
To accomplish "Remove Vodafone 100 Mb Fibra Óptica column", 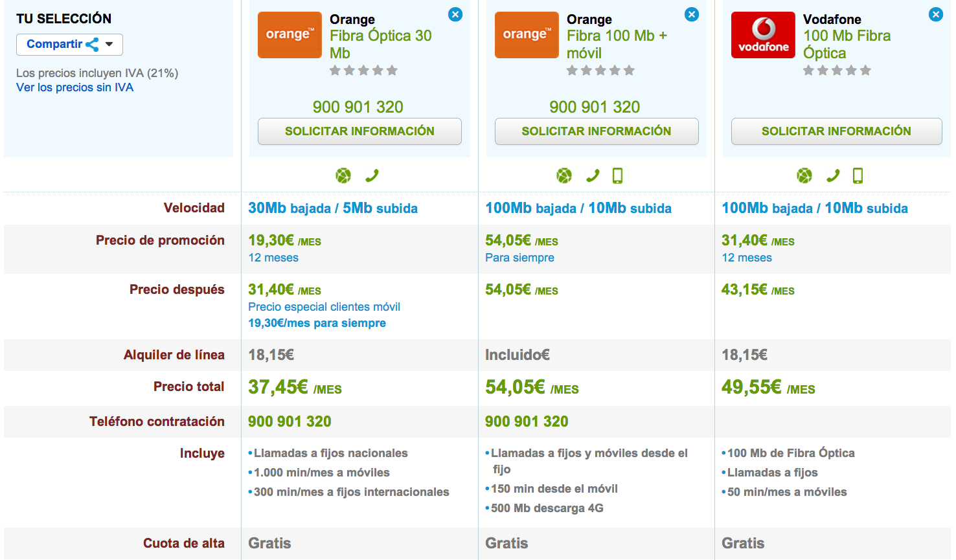I will (x=936, y=14).
